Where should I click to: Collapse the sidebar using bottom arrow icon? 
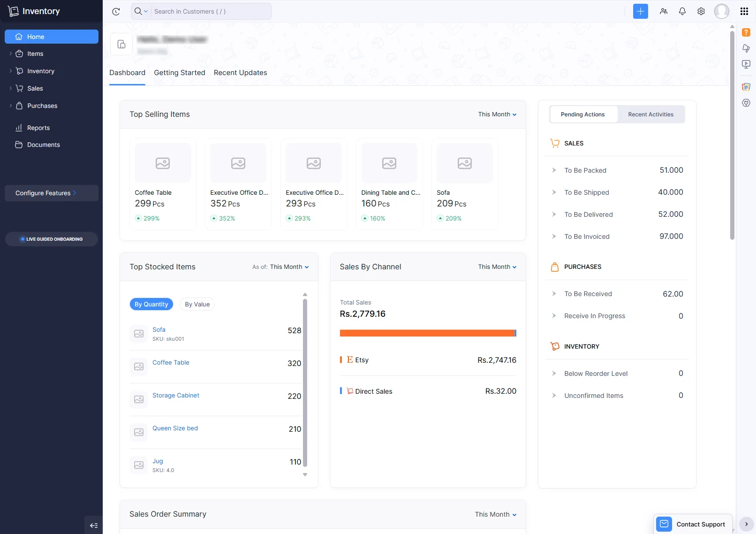coord(93,526)
